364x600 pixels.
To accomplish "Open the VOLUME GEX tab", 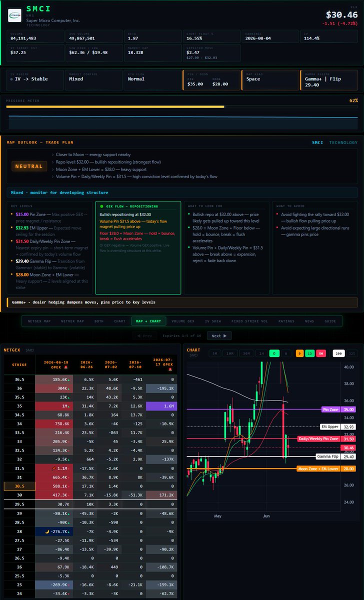I will (183, 321).
